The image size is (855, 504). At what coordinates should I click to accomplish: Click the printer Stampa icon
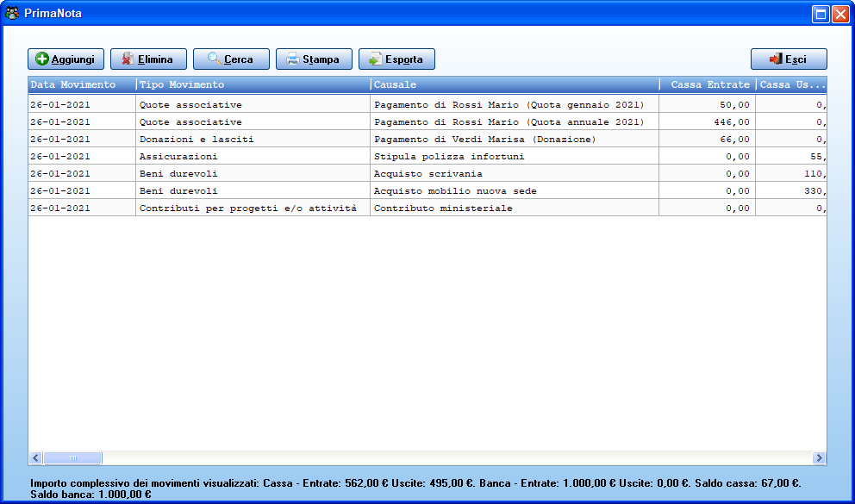(x=293, y=59)
